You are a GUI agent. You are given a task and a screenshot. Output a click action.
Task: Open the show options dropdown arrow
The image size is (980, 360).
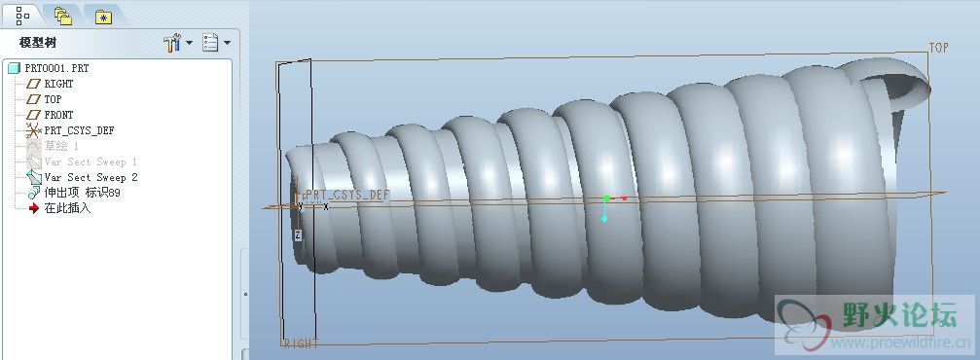pos(227,44)
